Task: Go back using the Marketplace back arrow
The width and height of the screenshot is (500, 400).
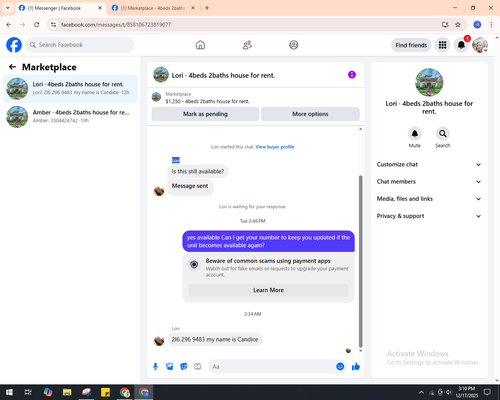Action: (x=12, y=67)
